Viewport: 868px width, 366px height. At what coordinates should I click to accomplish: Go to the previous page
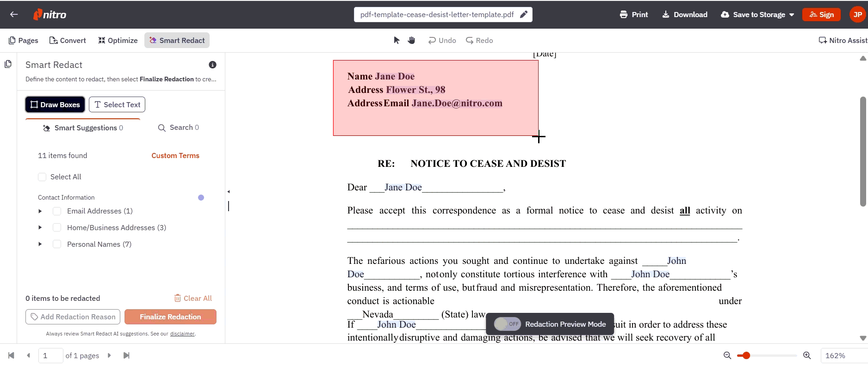pyautogui.click(x=29, y=355)
